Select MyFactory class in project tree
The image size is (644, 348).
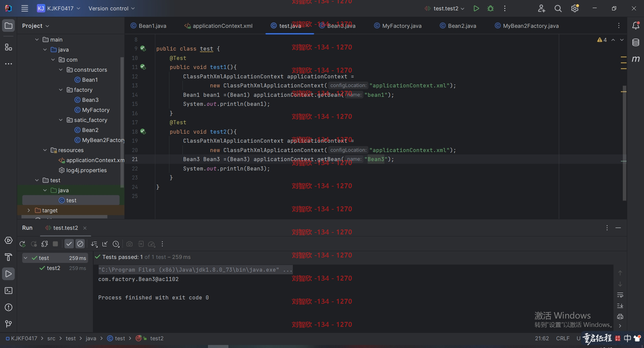pos(92,110)
